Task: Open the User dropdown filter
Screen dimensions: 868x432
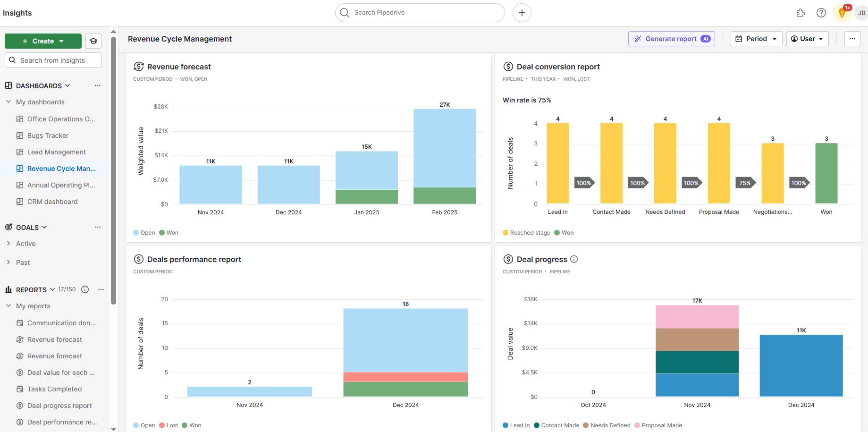Action: pyautogui.click(x=807, y=39)
